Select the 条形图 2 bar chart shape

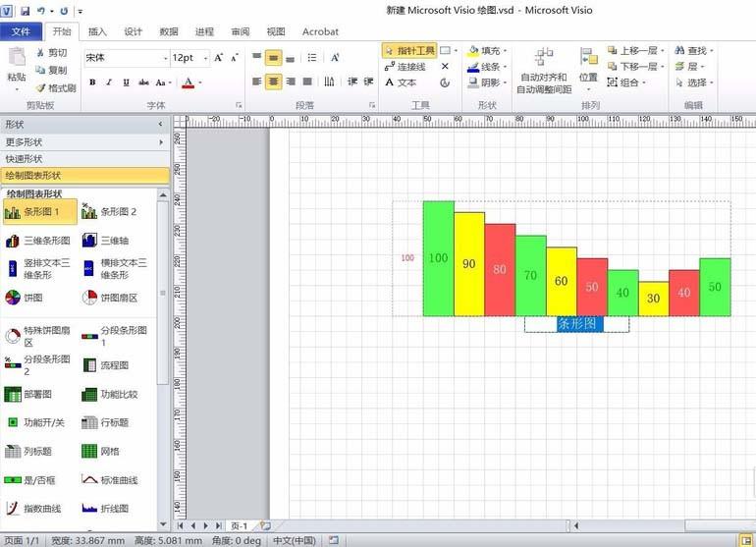point(110,212)
